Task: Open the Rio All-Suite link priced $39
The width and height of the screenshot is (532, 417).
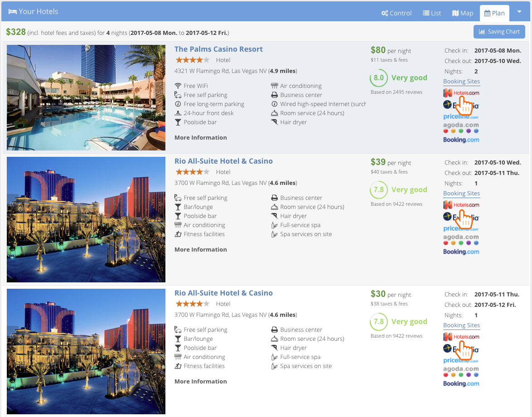Action: 223,161
